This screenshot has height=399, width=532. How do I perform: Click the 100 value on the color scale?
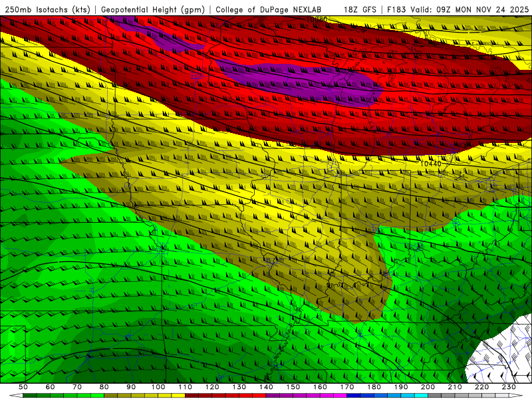[x=158, y=387]
